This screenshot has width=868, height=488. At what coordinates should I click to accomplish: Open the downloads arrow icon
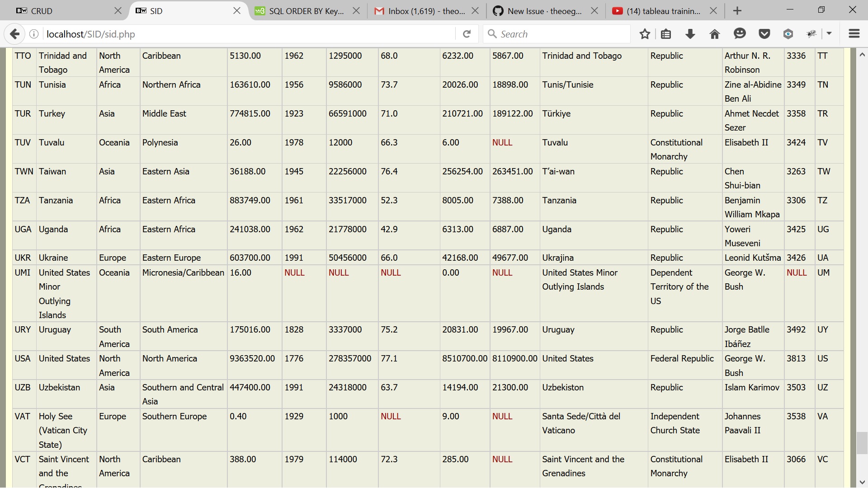[x=690, y=34]
